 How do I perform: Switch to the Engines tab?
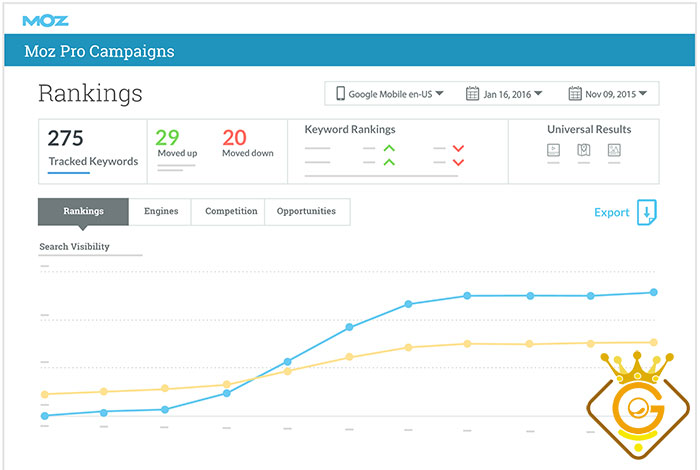click(x=161, y=211)
